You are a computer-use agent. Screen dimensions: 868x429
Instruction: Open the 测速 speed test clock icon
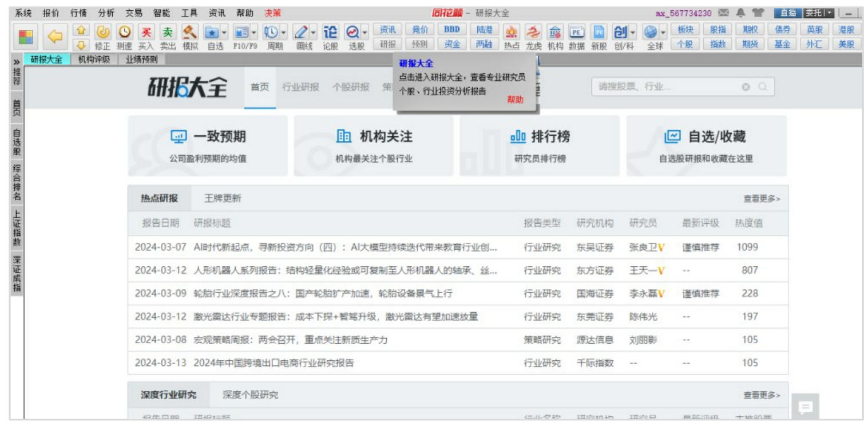pyautogui.click(x=124, y=32)
